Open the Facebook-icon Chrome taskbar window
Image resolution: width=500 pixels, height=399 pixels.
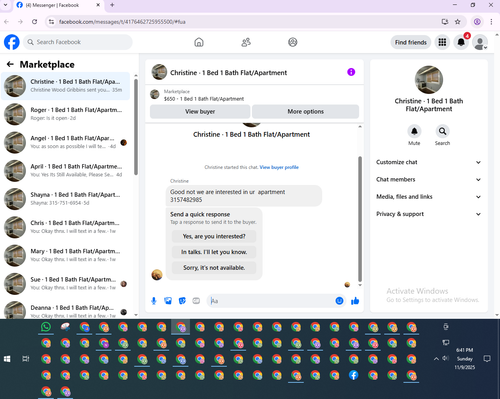click(x=354, y=375)
